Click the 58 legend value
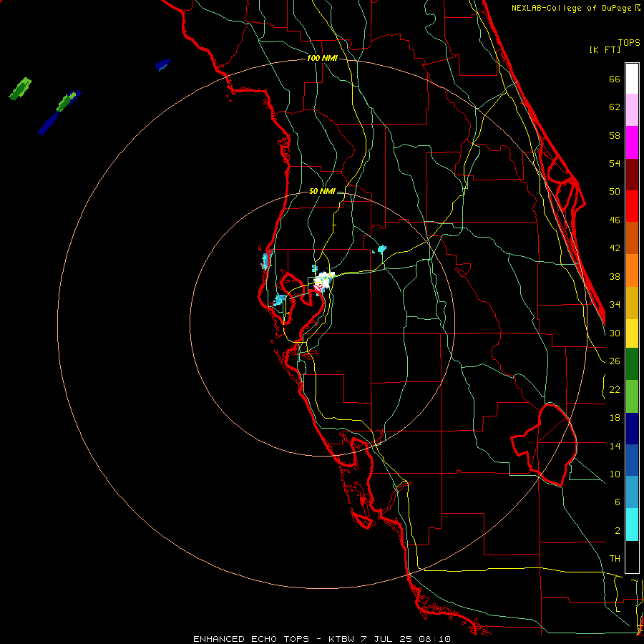 [x=615, y=135]
